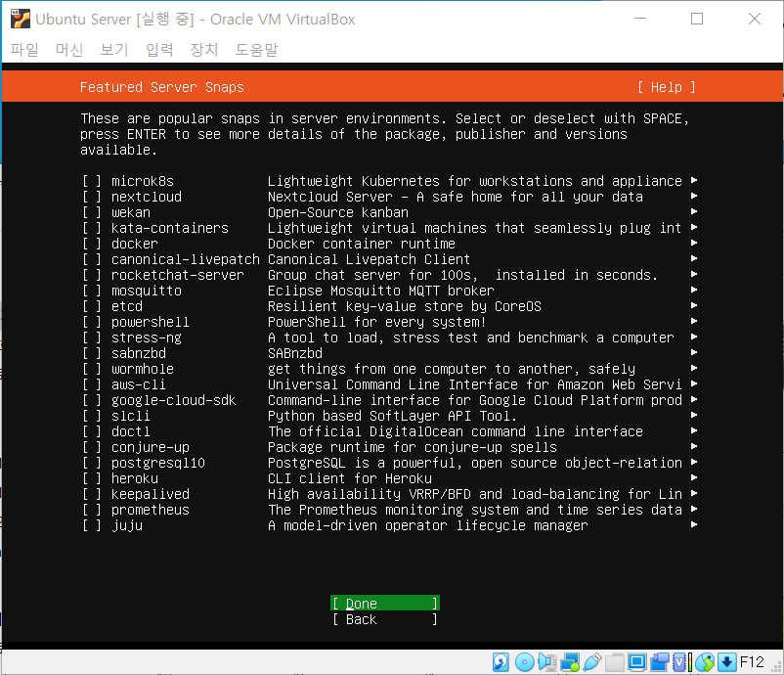This screenshot has height=675, width=784.
Task: Expand details arrow for conjure-up
Action: tap(694, 446)
